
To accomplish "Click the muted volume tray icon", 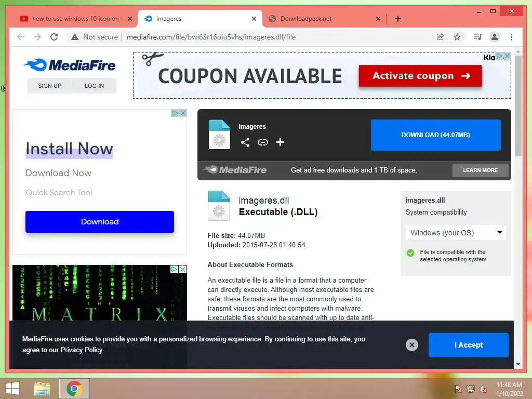I will (483, 389).
